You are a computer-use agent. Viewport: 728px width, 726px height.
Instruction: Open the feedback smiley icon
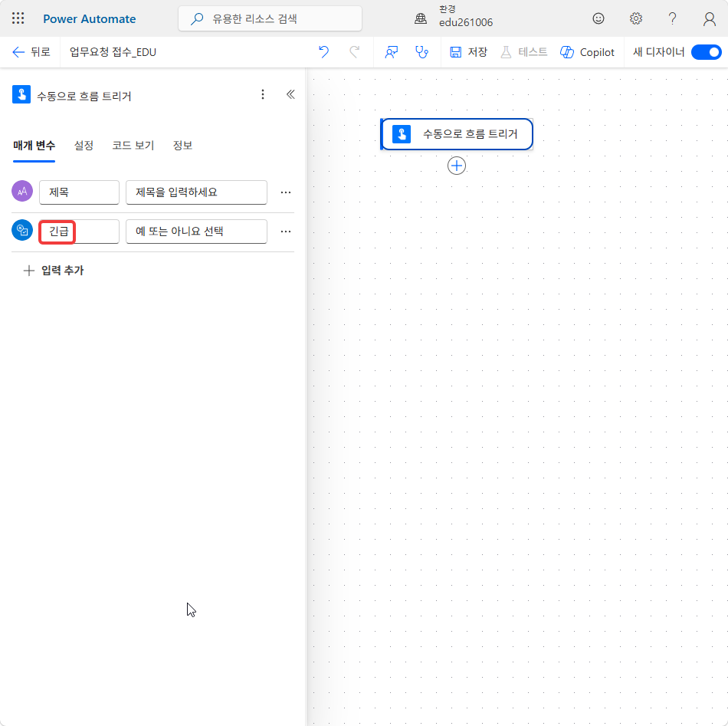point(598,18)
